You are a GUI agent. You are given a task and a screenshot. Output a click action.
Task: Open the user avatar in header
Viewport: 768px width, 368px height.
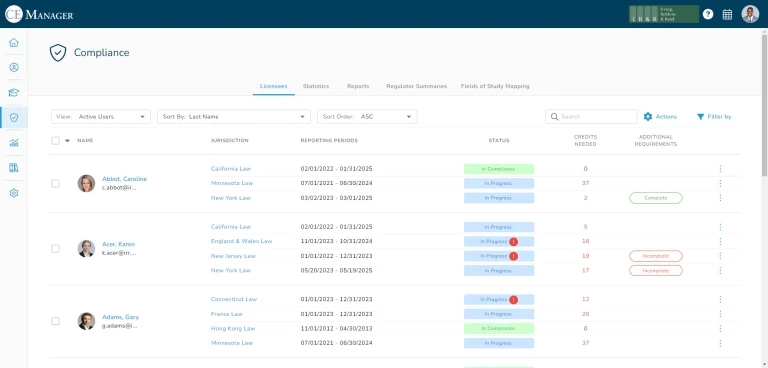pos(750,14)
